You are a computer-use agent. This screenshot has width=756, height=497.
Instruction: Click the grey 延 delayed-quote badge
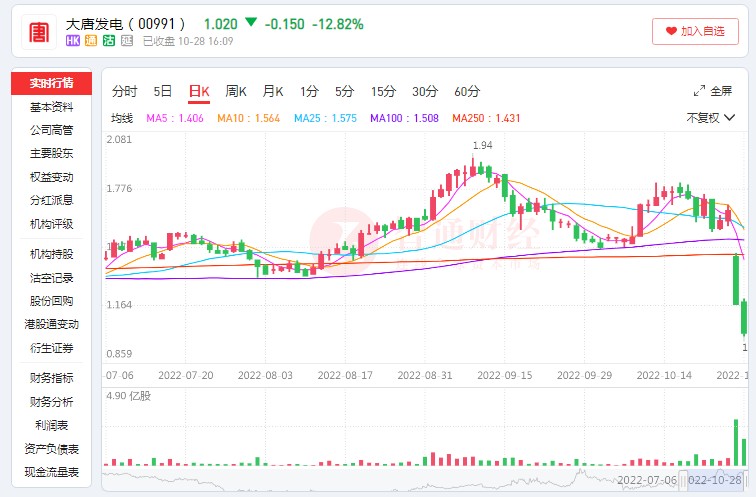pos(127,41)
